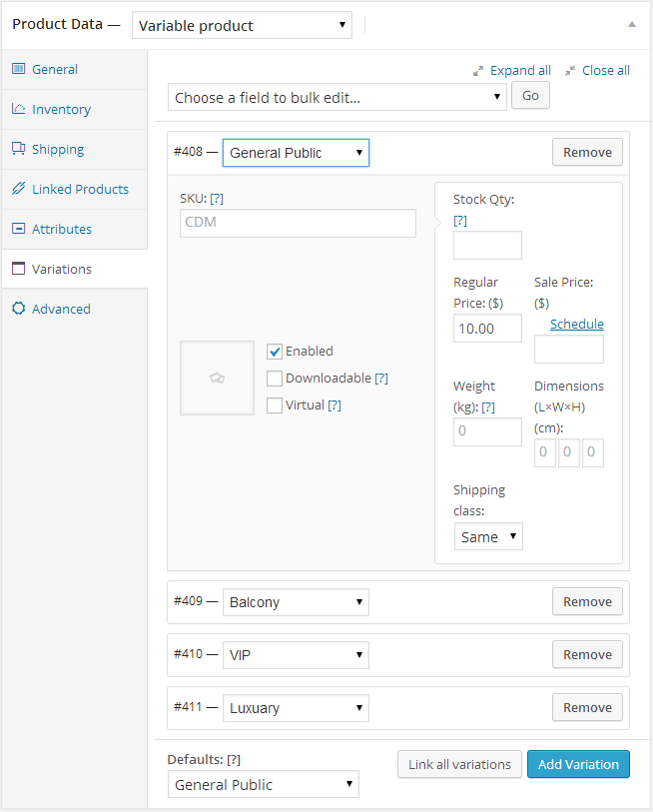Image resolution: width=653 pixels, height=812 pixels.
Task: Click the Linked Products link icon
Action: click(x=19, y=189)
